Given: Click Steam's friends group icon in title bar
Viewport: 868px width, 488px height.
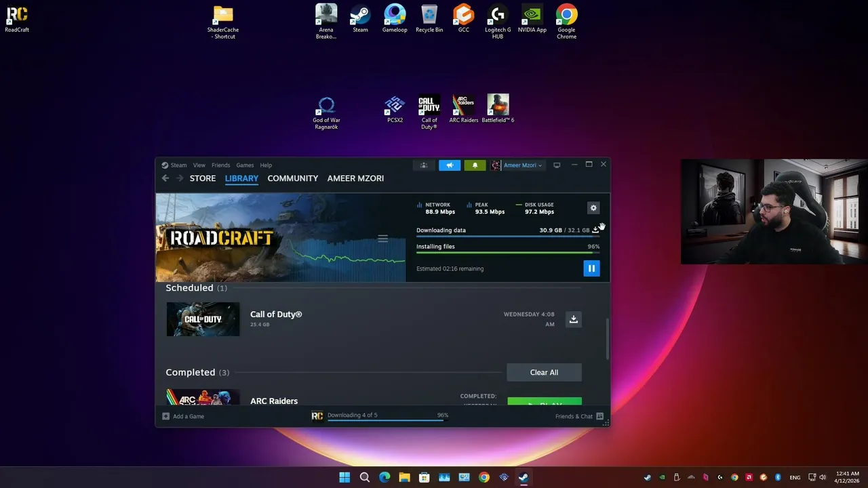Looking at the screenshot, I should [424, 165].
